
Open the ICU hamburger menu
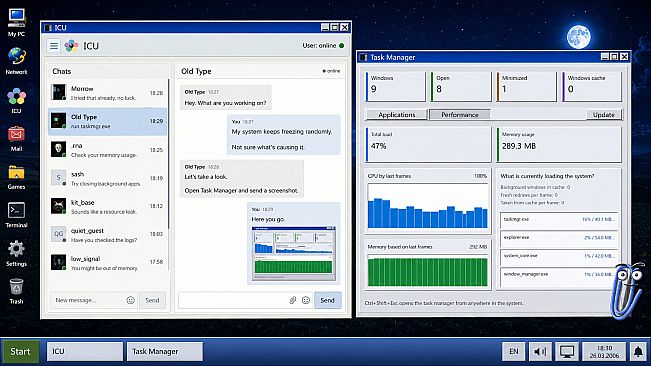54,46
